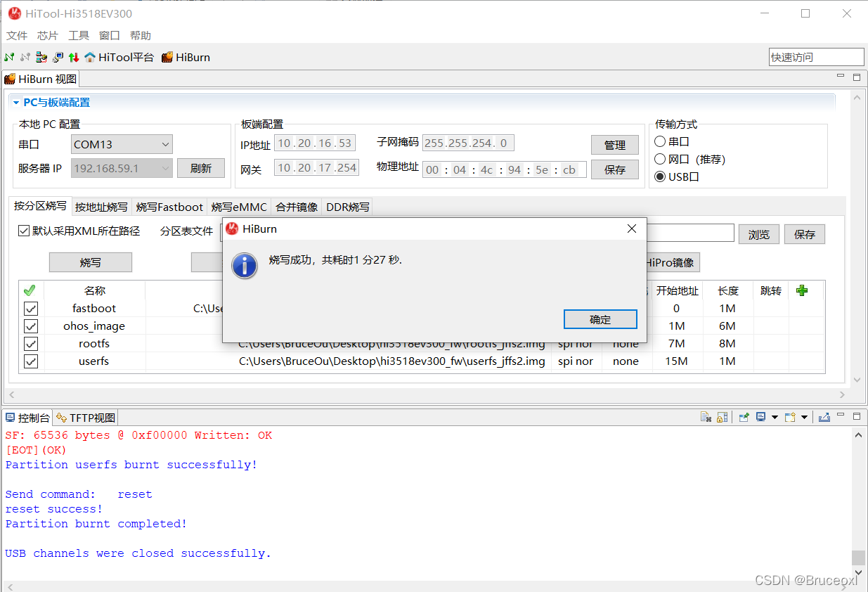Click the 刷新 refresh button

pos(201,168)
